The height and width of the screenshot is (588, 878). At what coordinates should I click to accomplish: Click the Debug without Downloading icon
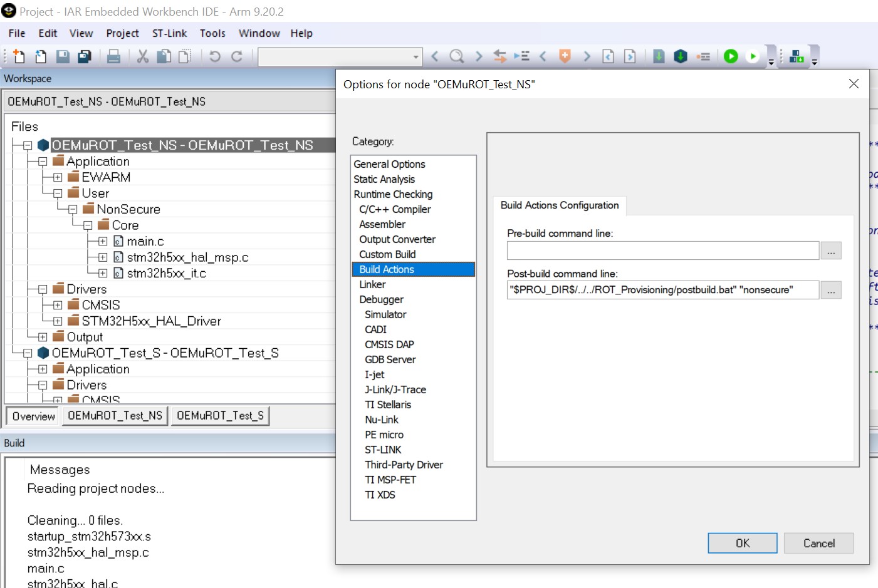click(x=753, y=56)
